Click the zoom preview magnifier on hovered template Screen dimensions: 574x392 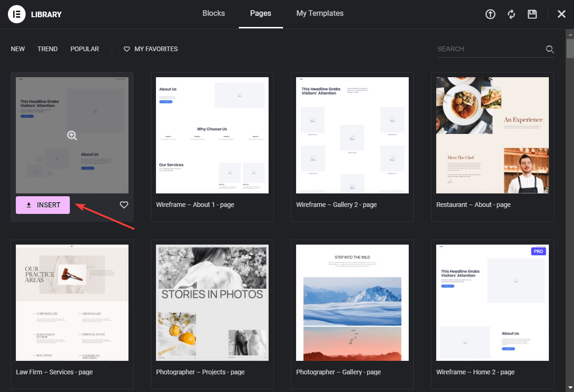(72, 135)
